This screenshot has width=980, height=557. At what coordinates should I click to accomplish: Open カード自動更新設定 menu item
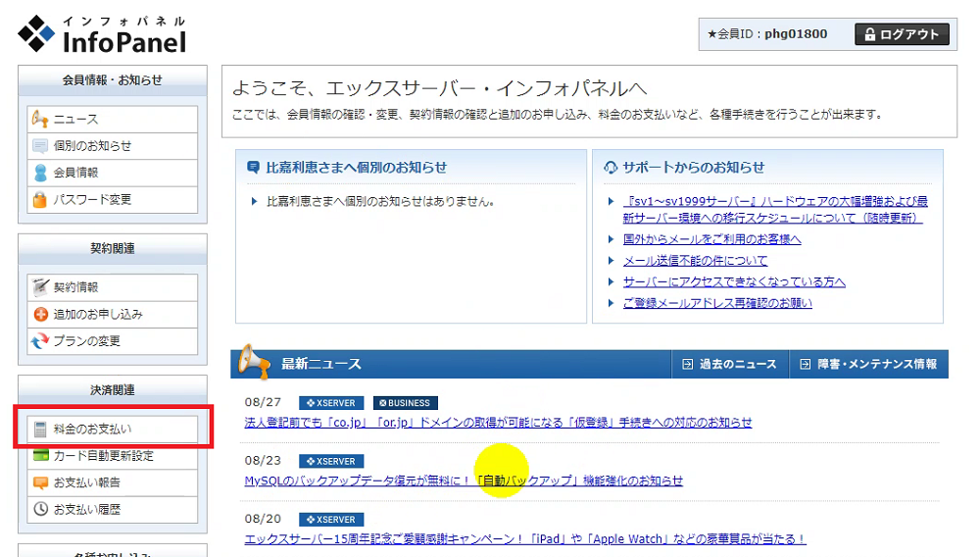click(113, 456)
